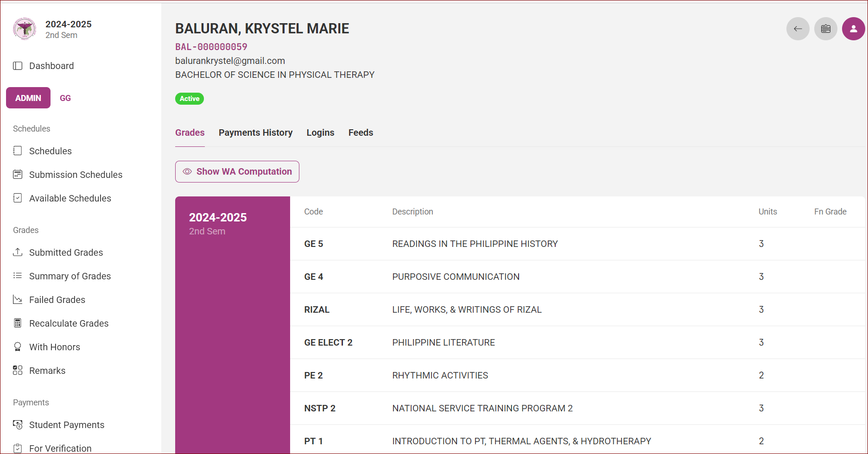The width and height of the screenshot is (868, 454).
Task: Click the Remarks grid icon
Action: coord(18,370)
